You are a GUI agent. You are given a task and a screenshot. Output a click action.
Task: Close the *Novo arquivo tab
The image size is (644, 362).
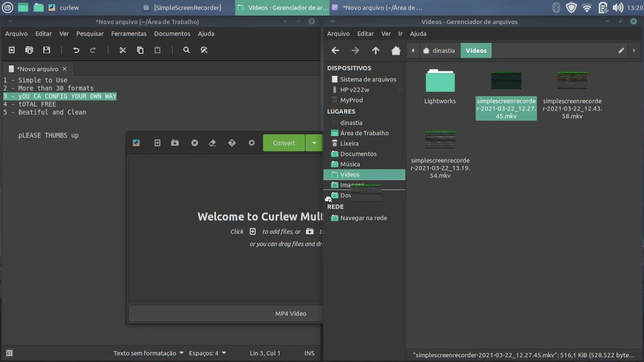click(x=64, y=69)
